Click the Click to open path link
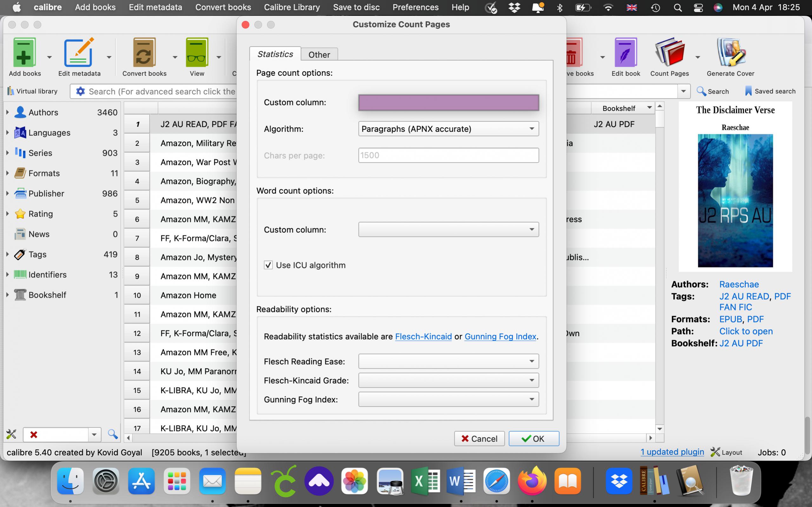 coord(746,331)
